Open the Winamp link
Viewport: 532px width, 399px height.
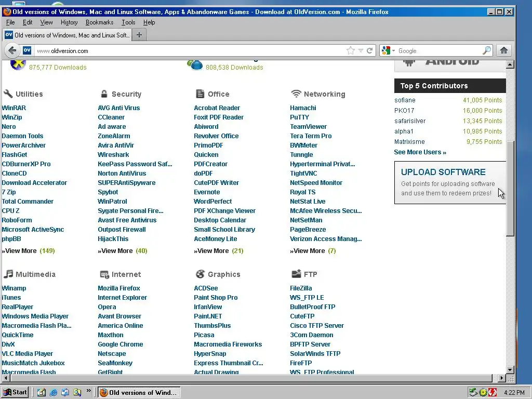click(14, 288)
